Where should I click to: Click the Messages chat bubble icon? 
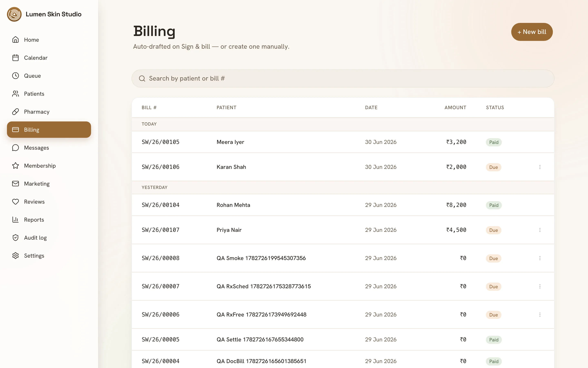[16, 148]
